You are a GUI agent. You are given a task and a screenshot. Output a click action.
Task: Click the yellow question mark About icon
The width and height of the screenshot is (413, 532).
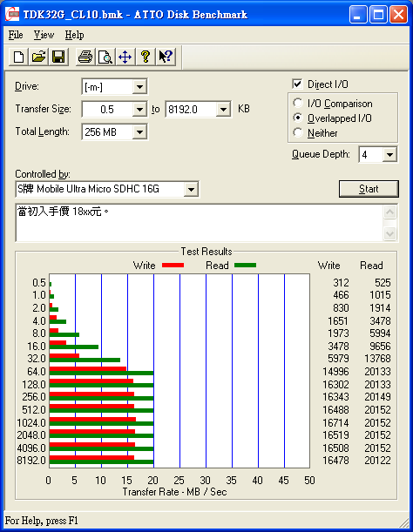pyautogui.click(x=146, y=57)
